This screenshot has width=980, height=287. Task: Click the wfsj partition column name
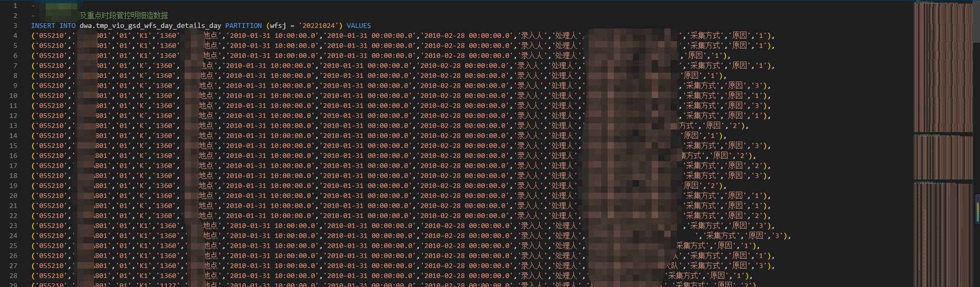click(x=278, y=25)
